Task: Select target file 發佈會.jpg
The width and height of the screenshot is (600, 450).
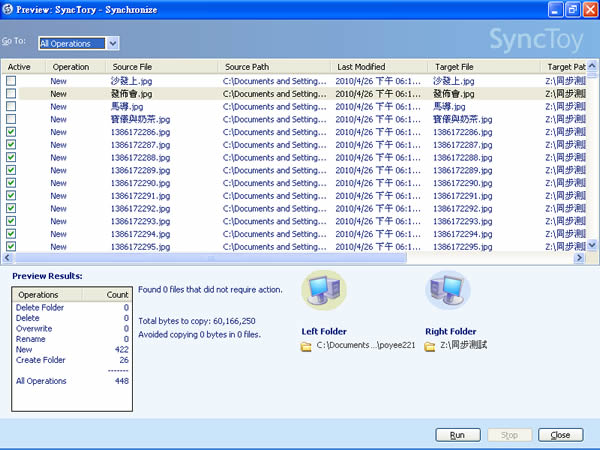Action: 453,94
